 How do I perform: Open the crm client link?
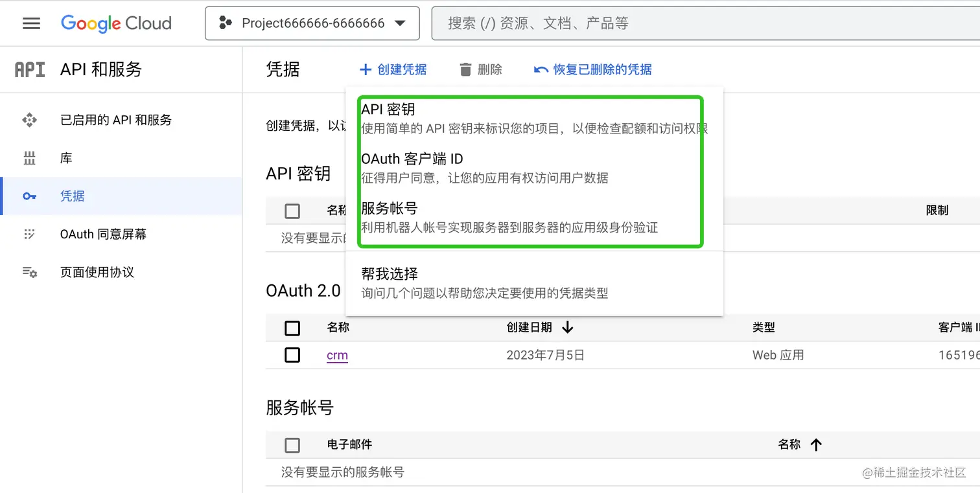[337, 355]
